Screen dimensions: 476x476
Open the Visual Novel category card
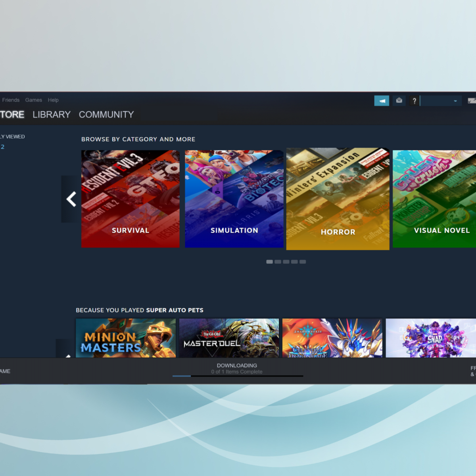pos(434,199)
